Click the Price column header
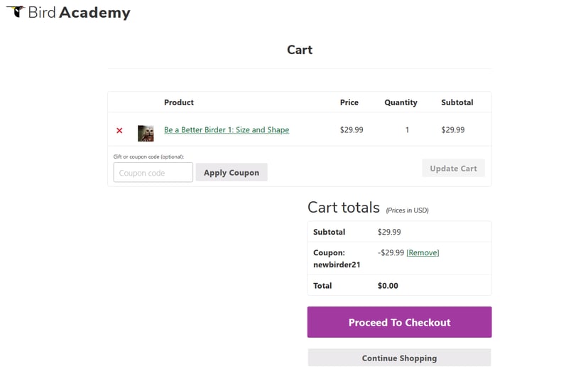Screen dimensions: 588x379 pos(349,102)
